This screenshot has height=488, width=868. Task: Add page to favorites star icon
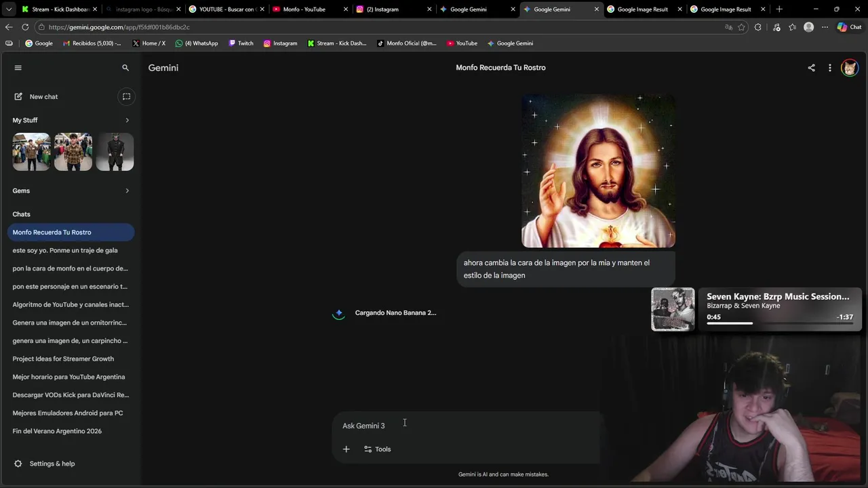tap(741, 27)
